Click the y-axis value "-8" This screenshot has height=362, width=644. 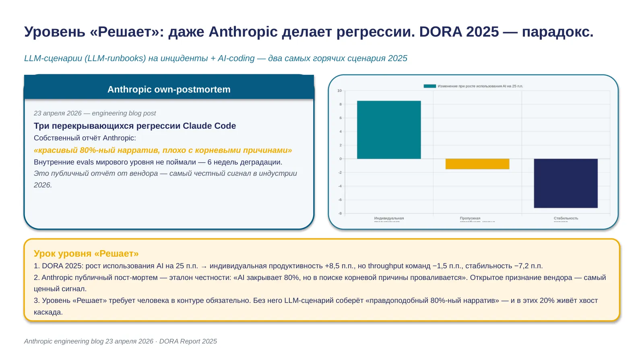tap(340, 214)
